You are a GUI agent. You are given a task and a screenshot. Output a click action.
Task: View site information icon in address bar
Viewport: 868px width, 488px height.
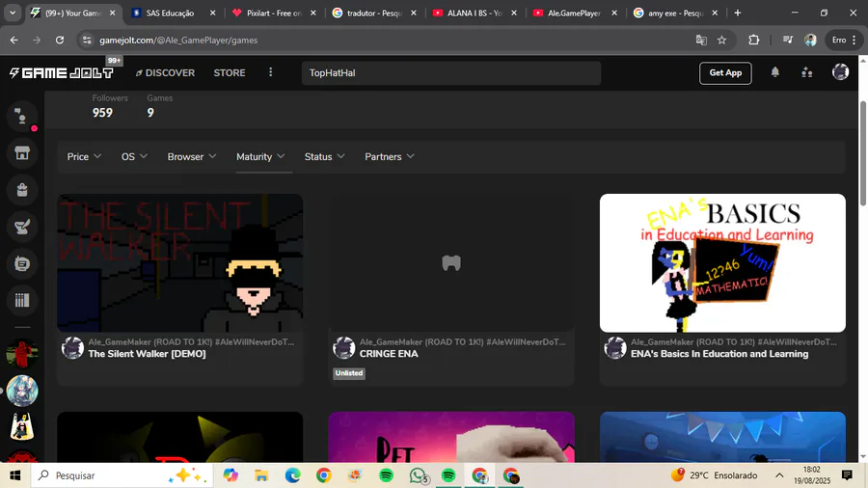(87, 40)
